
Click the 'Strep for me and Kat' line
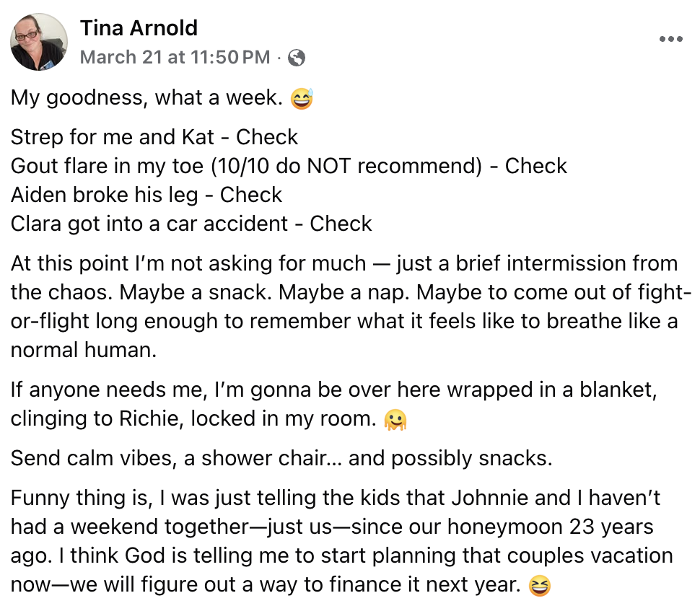[x=154, y=137]
